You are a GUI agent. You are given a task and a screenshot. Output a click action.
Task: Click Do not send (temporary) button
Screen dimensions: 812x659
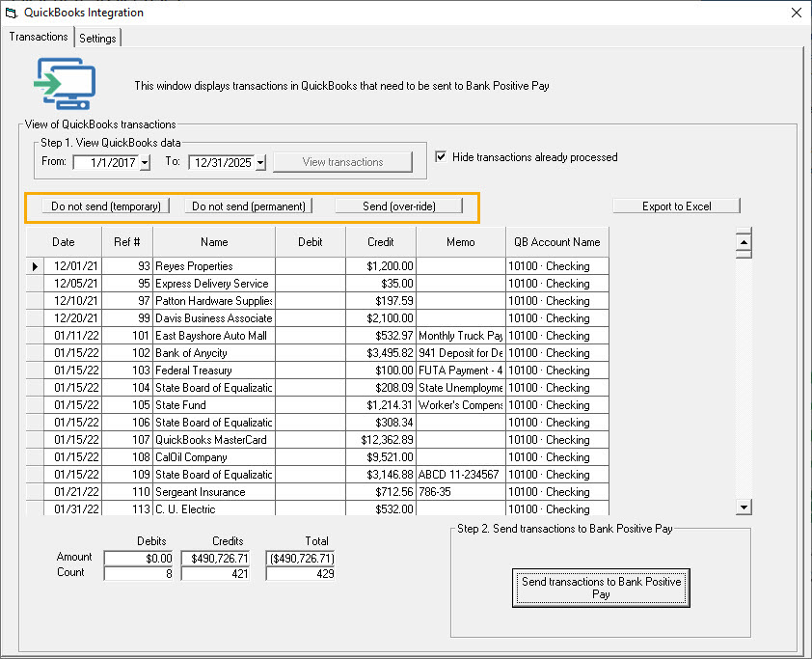click(106, 206)
